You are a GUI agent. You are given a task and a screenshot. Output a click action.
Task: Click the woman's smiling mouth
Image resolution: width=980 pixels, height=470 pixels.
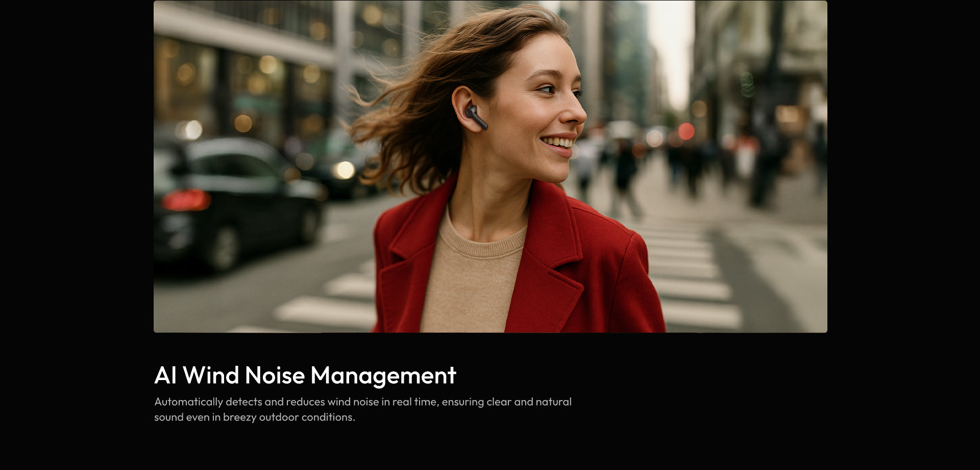click(559, 143)
